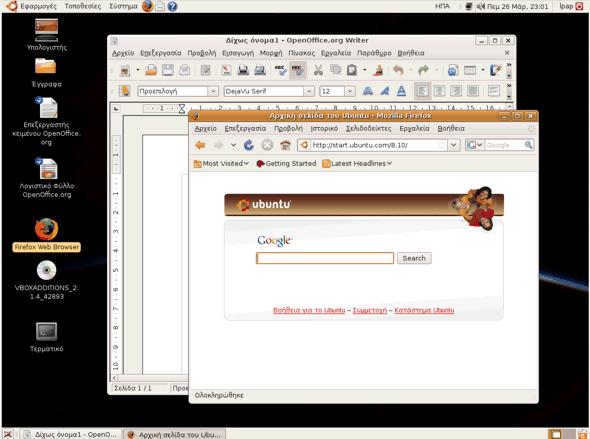Toggle Align Right in Writer
Screen dimensions: 590x439
(456, 91)
